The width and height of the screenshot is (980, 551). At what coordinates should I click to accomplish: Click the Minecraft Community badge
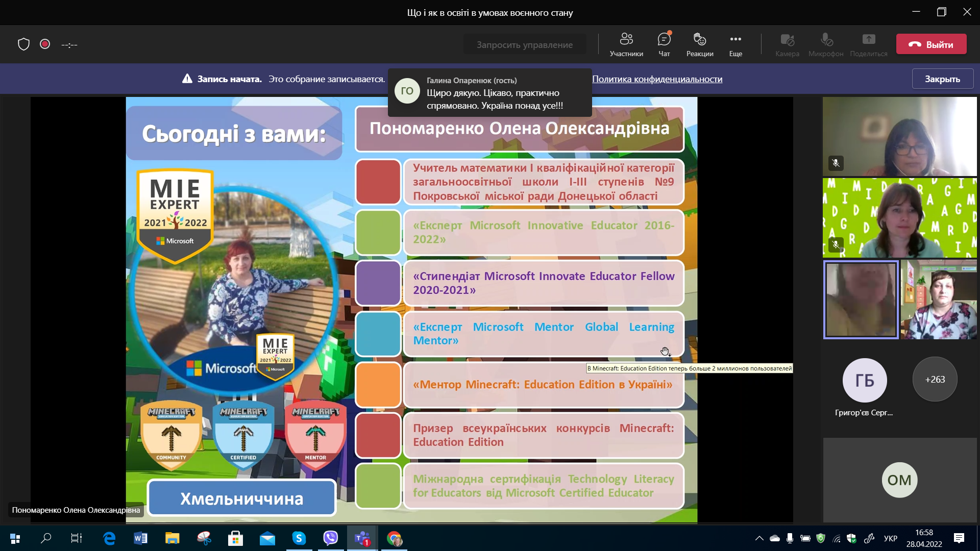[x=171, y=435]
